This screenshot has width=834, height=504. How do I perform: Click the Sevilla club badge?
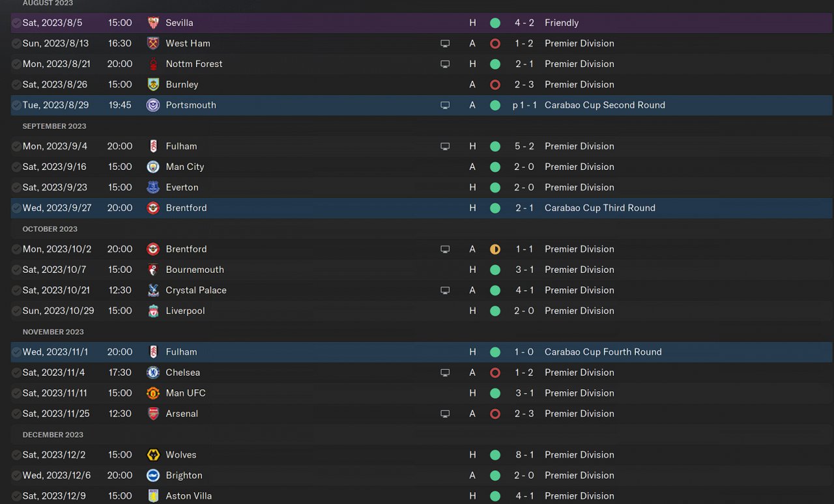(x=153, y=23)
